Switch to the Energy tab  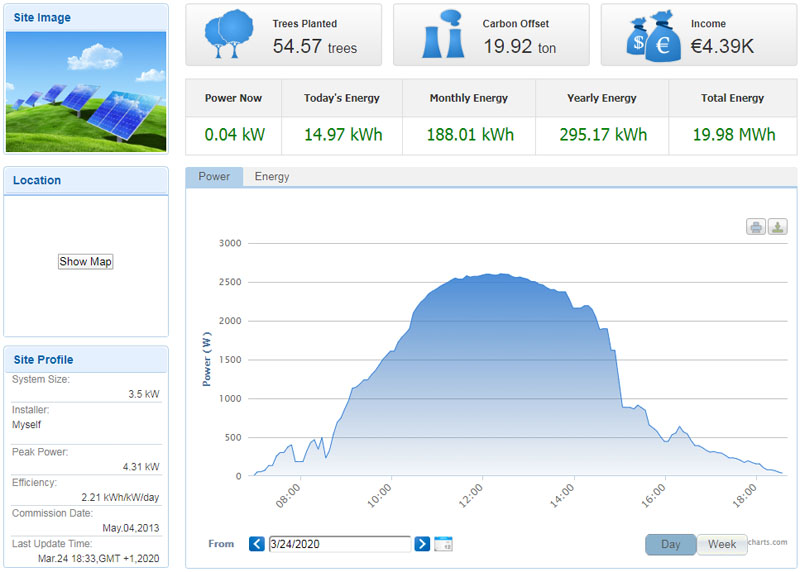pyautogui.click(x=272, y=177)
